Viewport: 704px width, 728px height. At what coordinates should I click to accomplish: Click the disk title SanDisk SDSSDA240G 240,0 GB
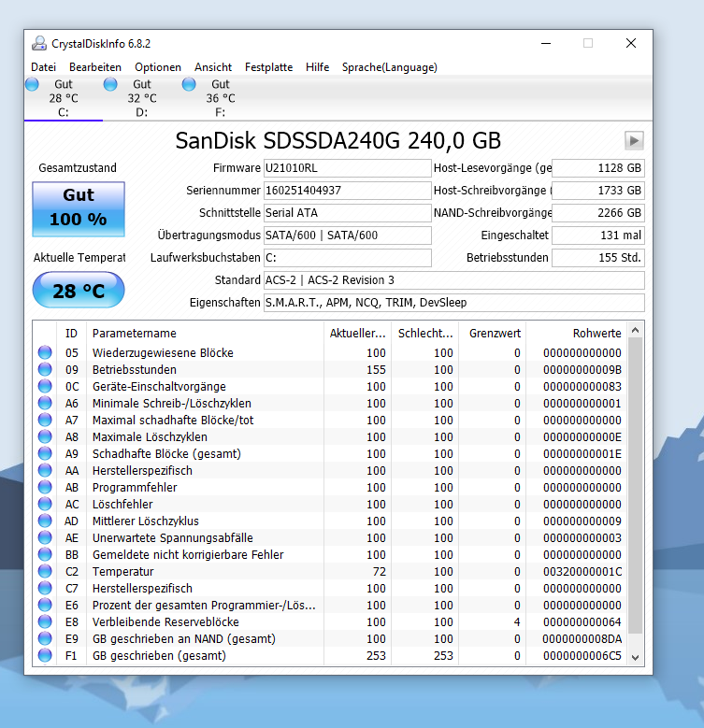338,140
